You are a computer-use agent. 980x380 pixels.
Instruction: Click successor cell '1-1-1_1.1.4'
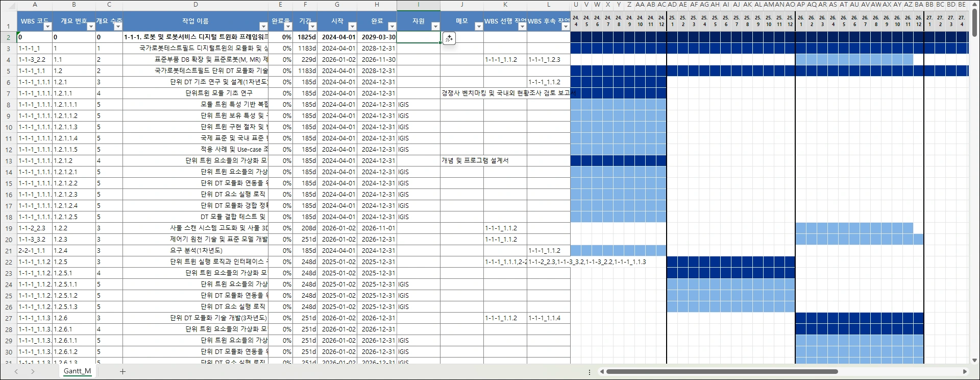point(549,318)
